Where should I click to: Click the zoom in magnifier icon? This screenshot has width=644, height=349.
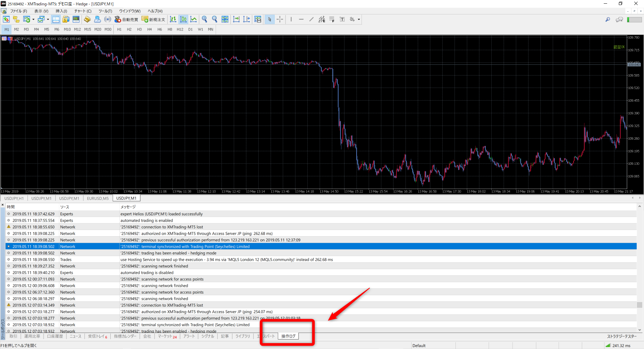click(205, 19)
